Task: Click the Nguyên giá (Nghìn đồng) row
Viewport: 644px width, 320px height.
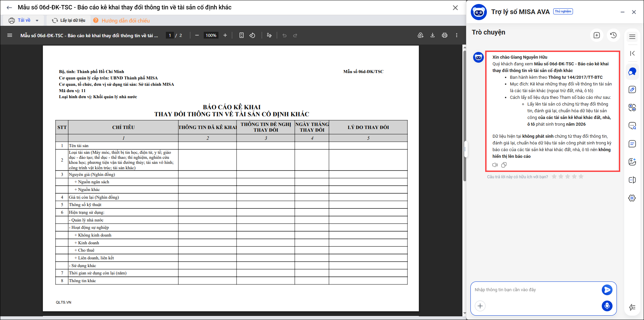Action: 231,175
